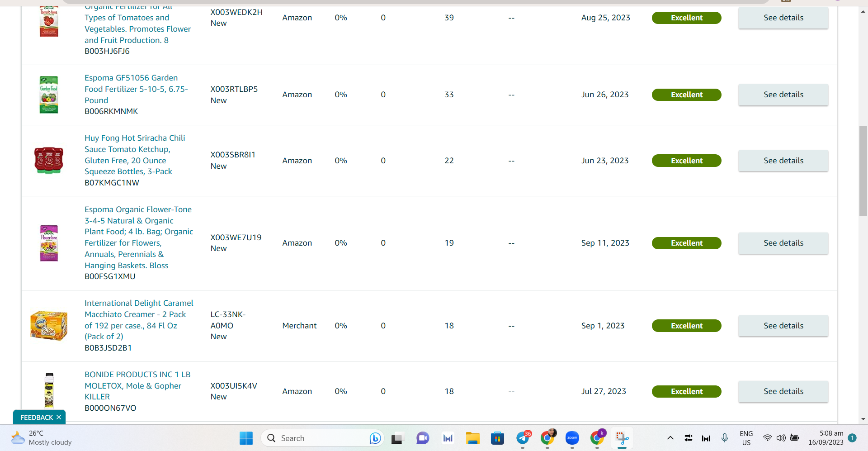Switch to Chrome with the profile photo badge
Screen dimensions: 868x451
pyautogui.click(x=548, y=438)
